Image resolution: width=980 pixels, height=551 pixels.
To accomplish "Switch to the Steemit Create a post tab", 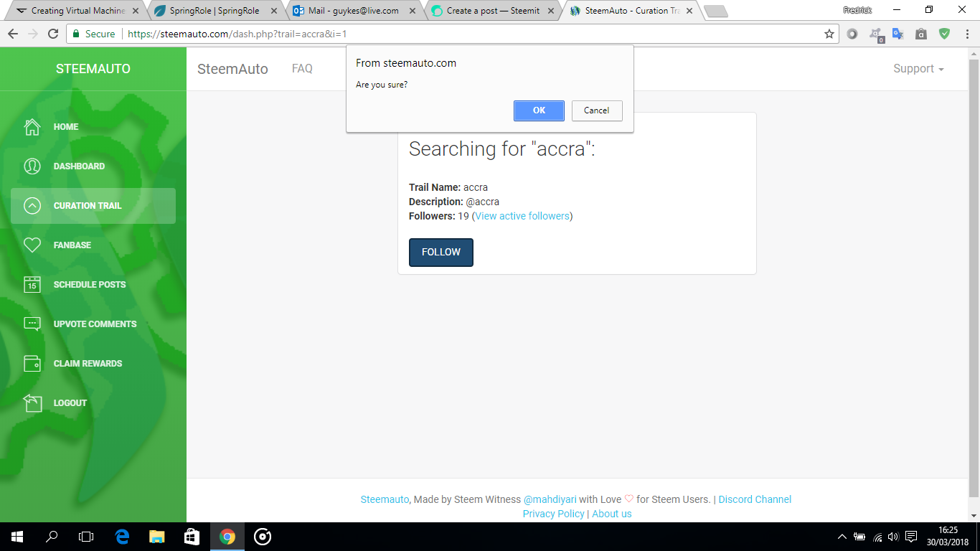I will (x=495, y=11).
